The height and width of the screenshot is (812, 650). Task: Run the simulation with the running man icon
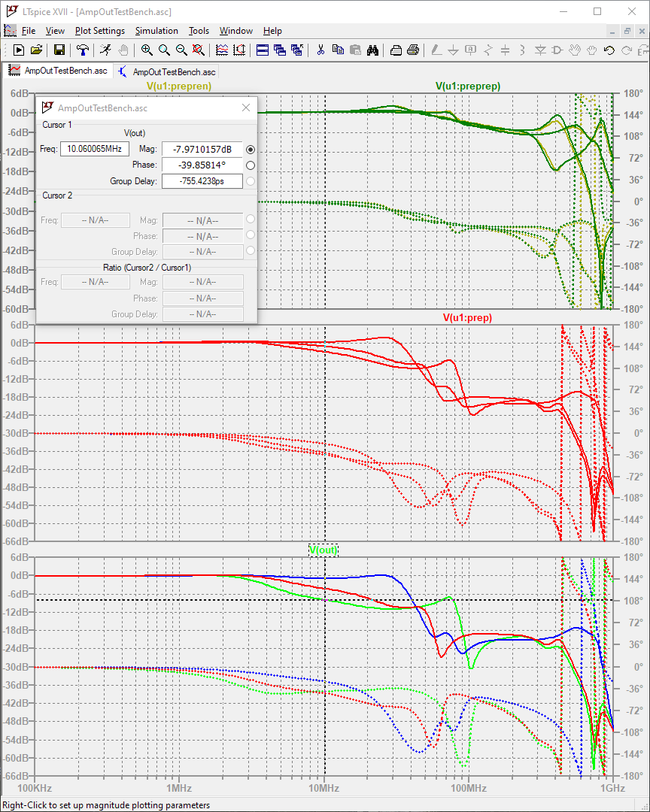pos(106,50)
